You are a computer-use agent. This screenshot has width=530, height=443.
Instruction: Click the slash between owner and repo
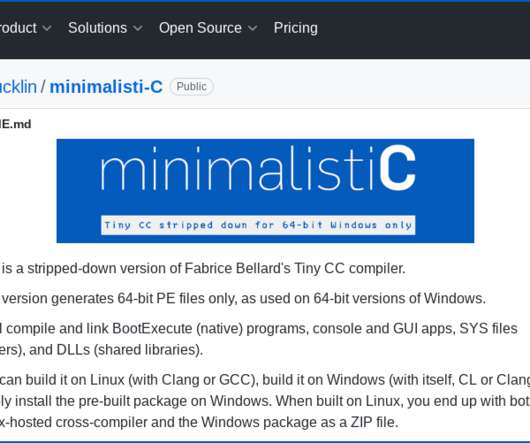[43, 87]
